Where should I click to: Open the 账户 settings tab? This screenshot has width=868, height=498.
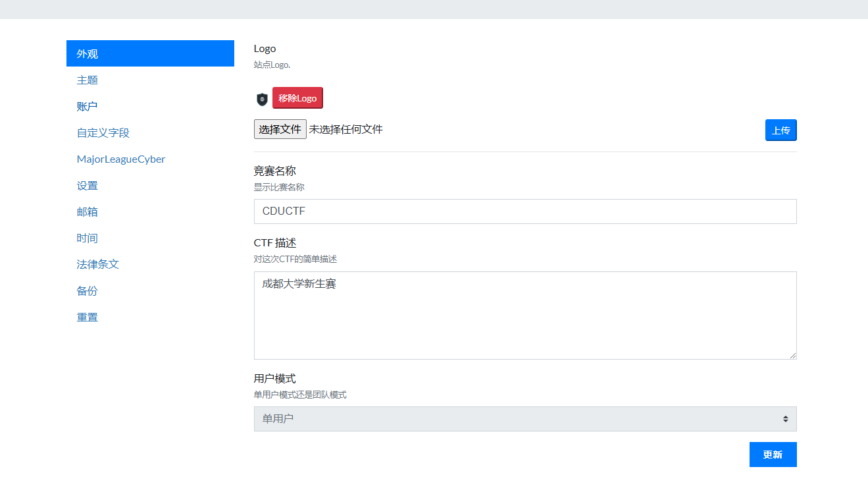coord(88,107)
